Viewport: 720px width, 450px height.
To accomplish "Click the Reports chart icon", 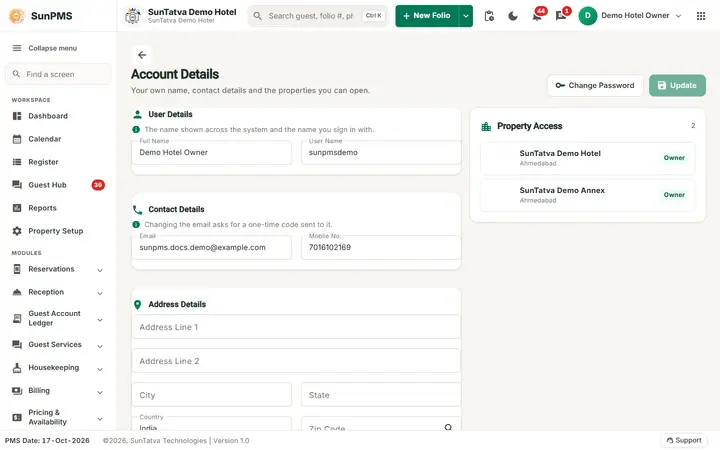I will 17,208.
